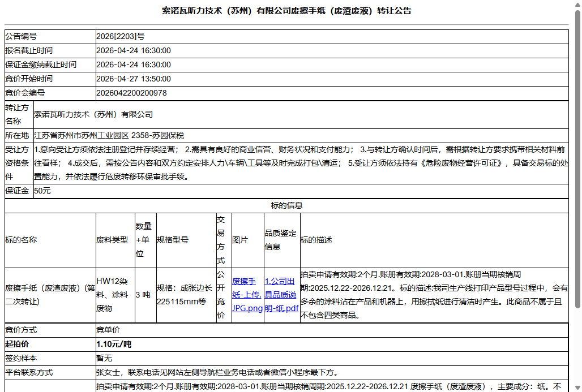Click the qualification text starting 1.意向受让方须依法注册

(301, 163)
